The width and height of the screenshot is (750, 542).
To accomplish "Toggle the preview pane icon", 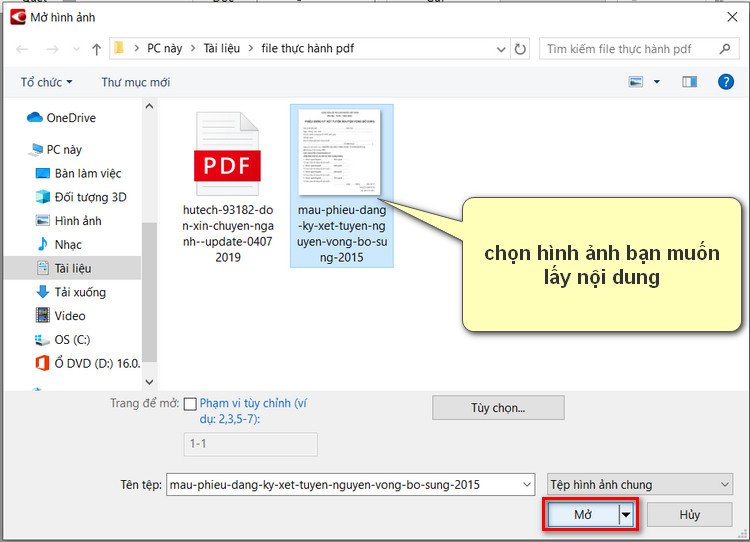I will click(689, 82).
